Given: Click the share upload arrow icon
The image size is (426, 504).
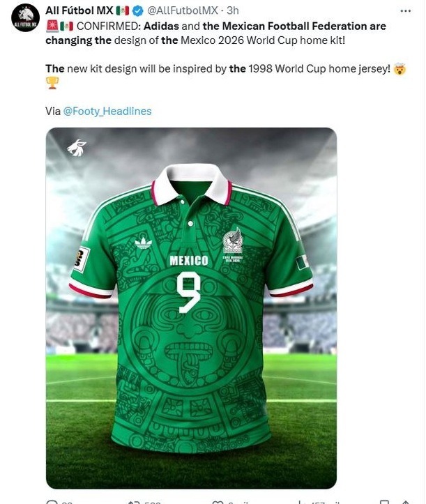Looking at the screenshot, I should 405,503.
